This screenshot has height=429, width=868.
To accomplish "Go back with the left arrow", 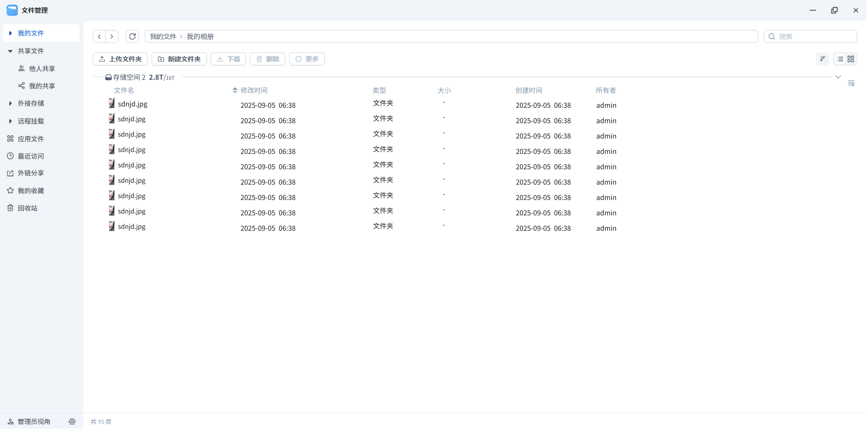I will click(99, 36).
